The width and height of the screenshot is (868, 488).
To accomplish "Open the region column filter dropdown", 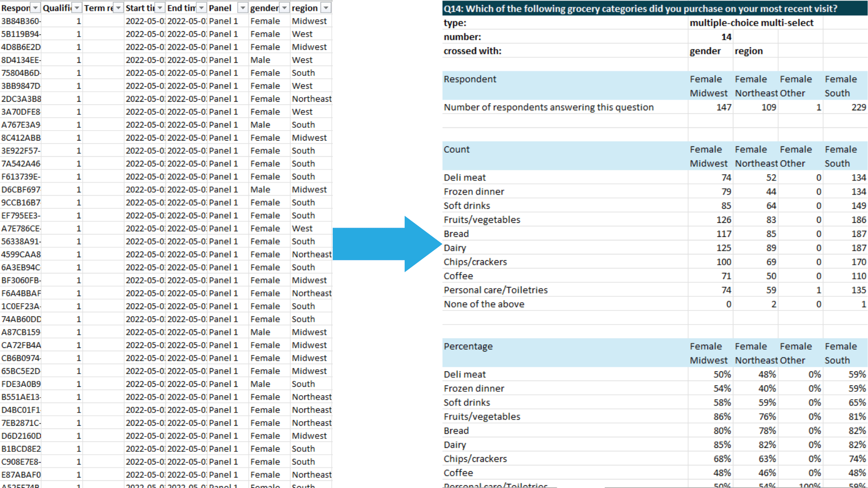I will tap(326, 8).
